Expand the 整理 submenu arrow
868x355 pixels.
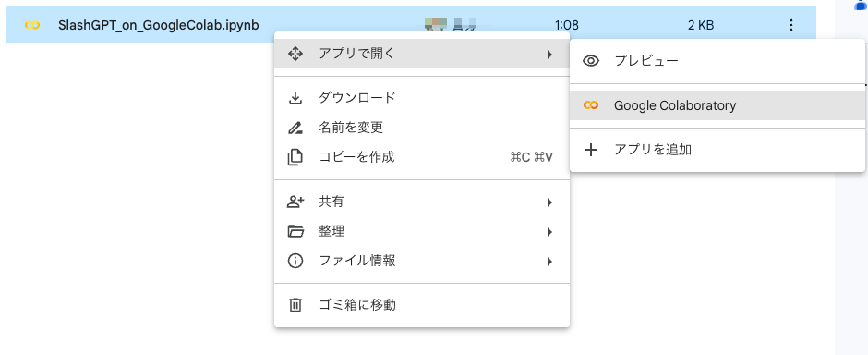(549, 231)
